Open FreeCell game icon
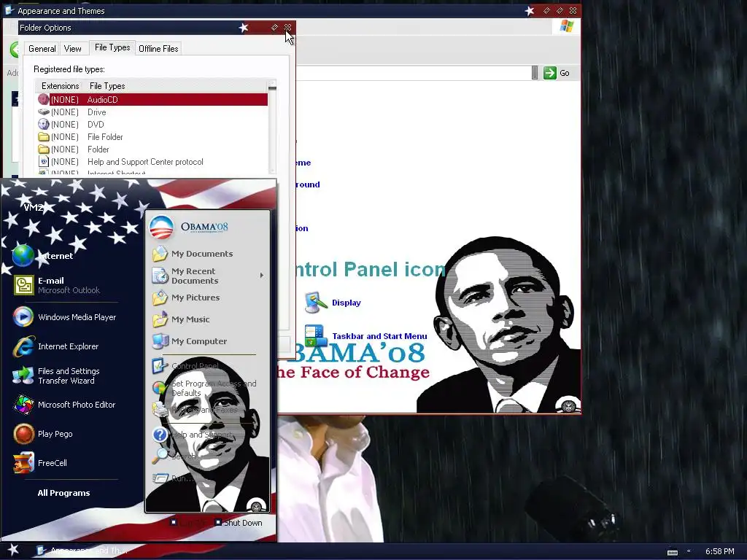The width and height of the screenshot is (747, 560). pyautogui.click(x=23, y=463)
